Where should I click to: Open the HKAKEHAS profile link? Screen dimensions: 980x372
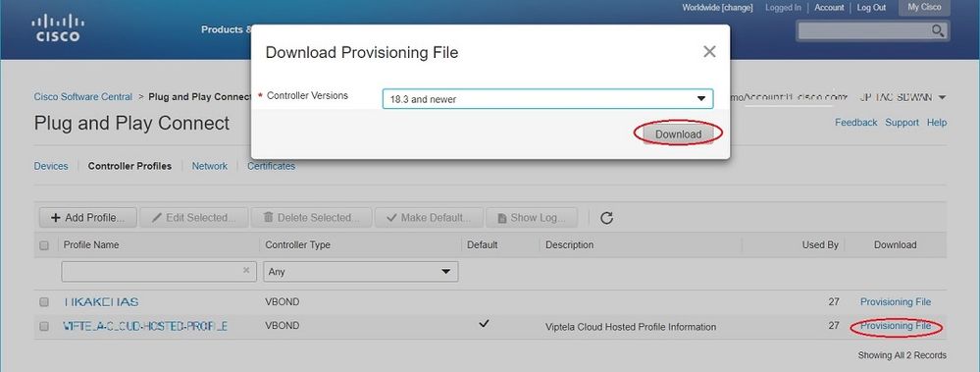[101, 302]
